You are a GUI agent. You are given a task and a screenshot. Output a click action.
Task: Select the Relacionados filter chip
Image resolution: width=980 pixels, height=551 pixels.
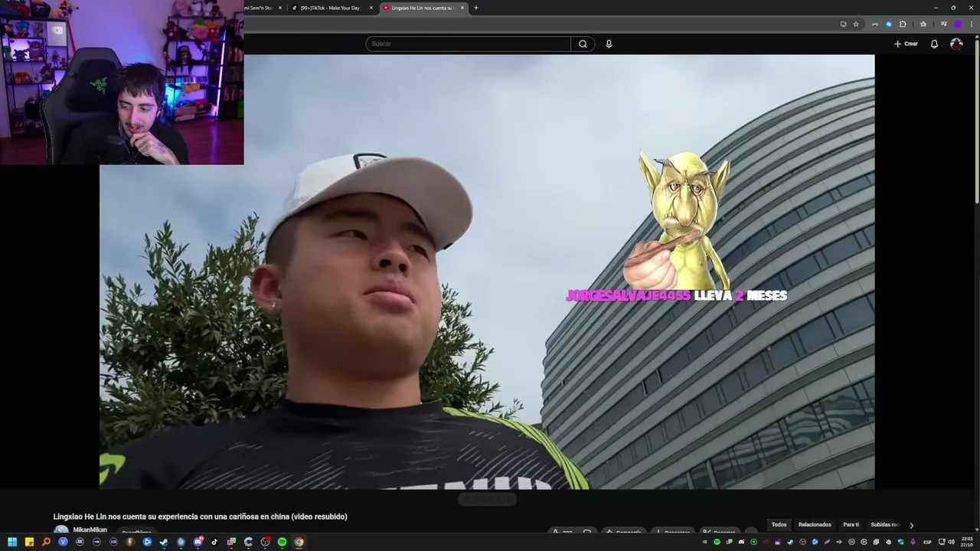[x=815, y=525]
